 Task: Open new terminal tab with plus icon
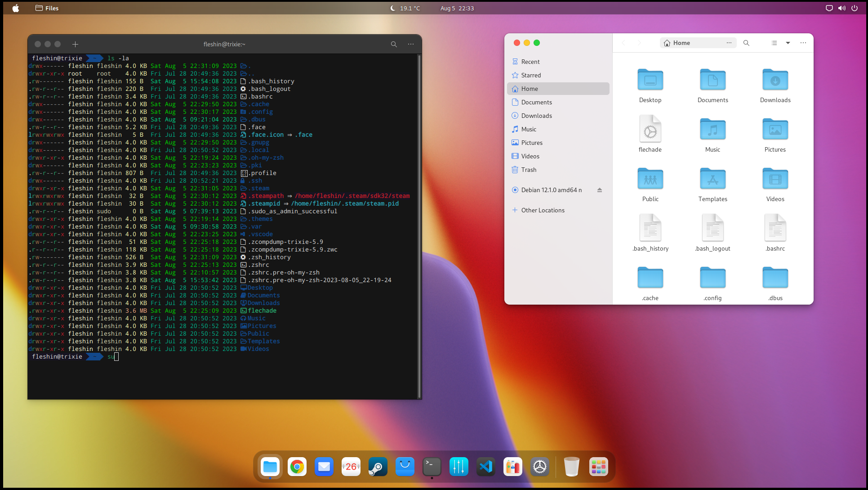76,44
